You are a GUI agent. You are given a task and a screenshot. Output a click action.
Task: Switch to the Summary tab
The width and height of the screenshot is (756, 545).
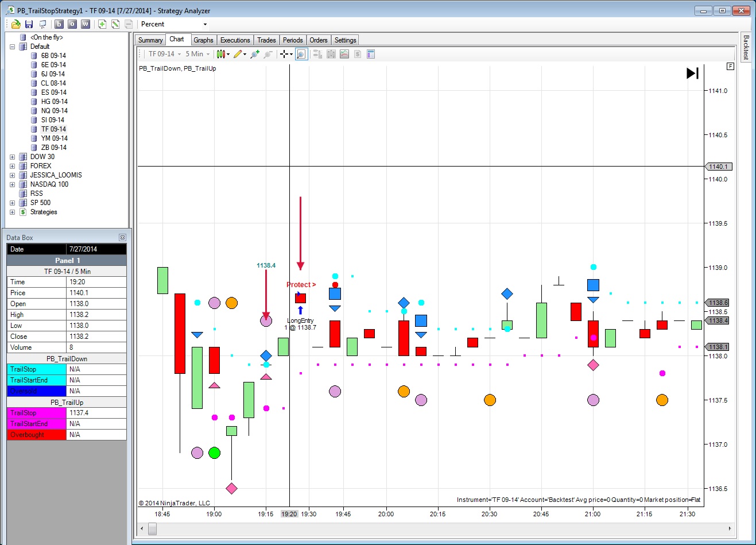point(150,40)
